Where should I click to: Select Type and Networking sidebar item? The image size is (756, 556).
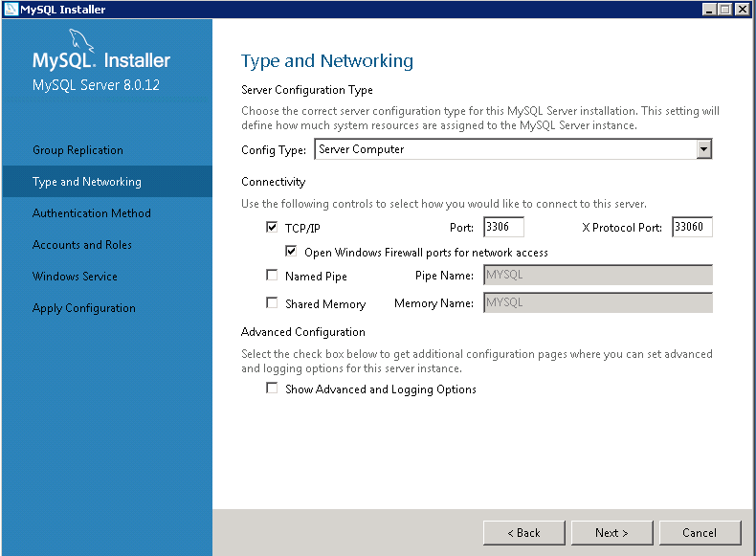[107, 181]
